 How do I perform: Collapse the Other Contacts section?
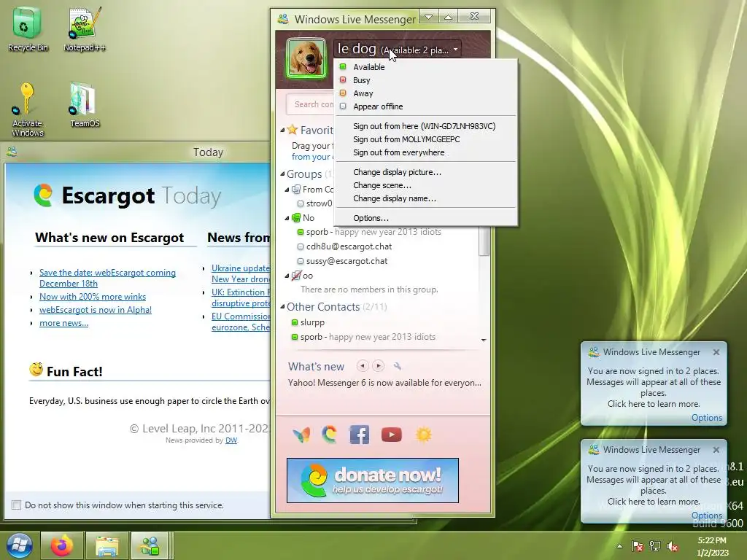click(282, 307)
